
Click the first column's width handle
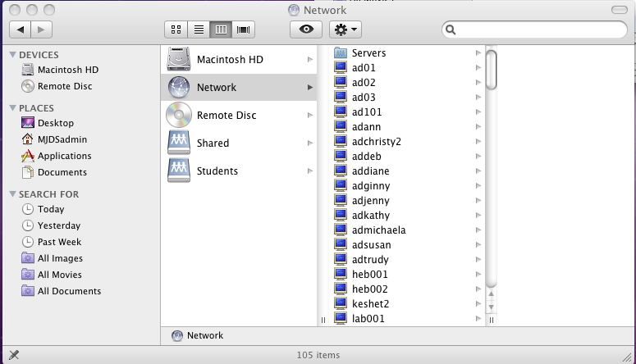tap(323, 320)
